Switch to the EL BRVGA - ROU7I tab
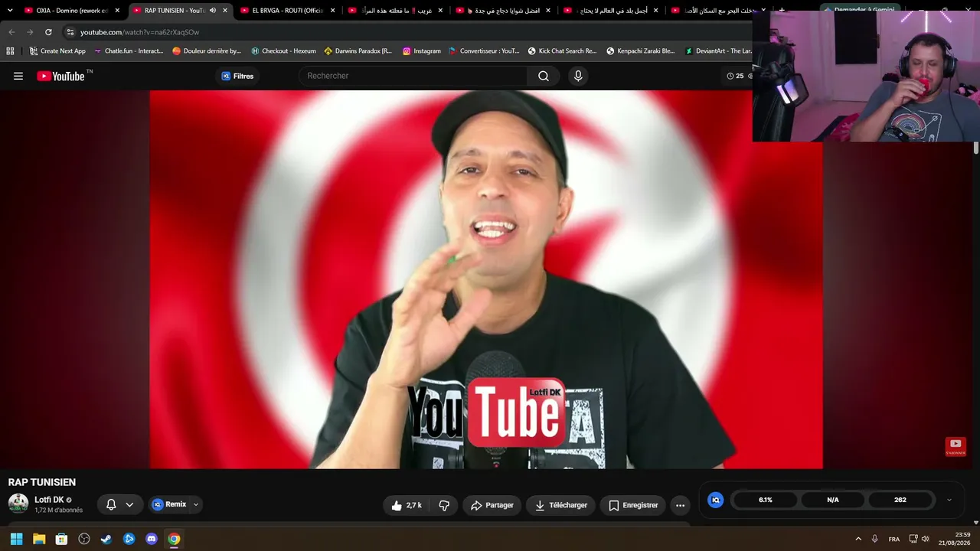Image resolution: width=980 pixels, height=551 pixels. (287, 11)
